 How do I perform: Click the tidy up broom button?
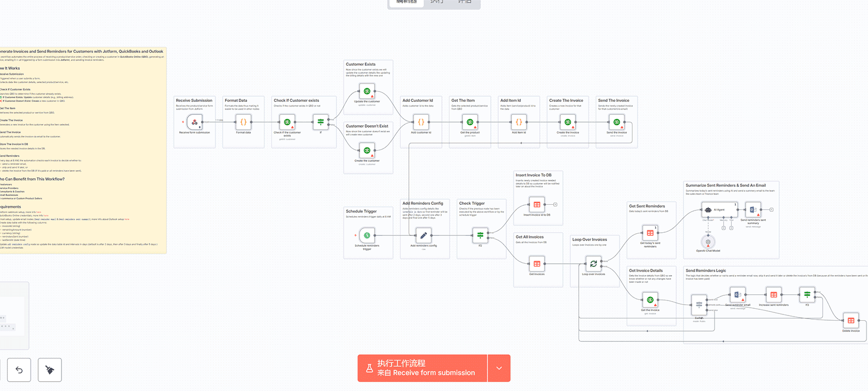point(50,370)
